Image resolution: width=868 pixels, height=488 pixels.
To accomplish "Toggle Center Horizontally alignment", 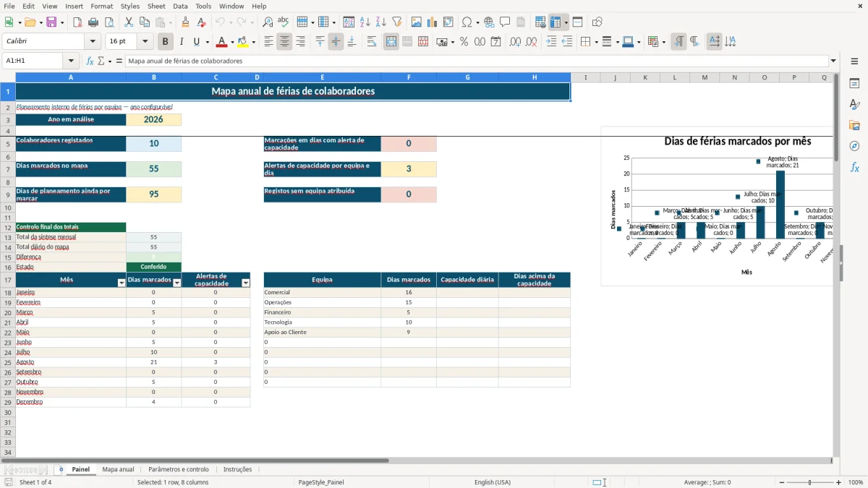I will tap(284, 42).
